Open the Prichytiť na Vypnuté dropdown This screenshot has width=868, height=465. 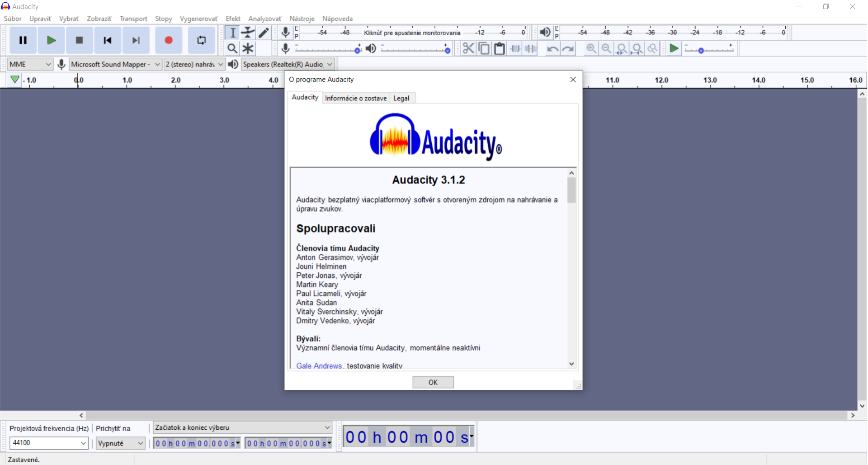click(120, 443)
